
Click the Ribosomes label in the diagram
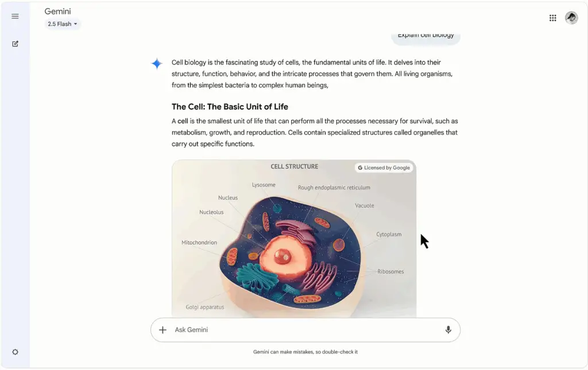coord(390,272)
